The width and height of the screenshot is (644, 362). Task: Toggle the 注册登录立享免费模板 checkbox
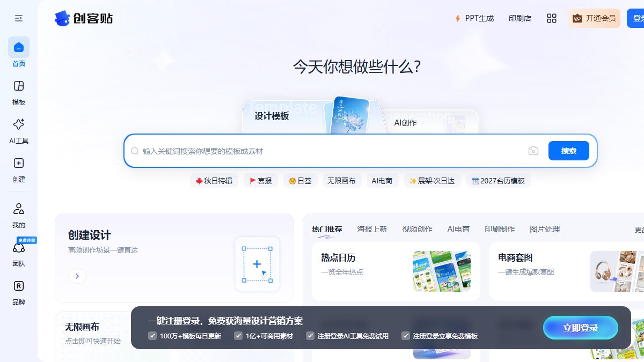(x=406, y=336)
